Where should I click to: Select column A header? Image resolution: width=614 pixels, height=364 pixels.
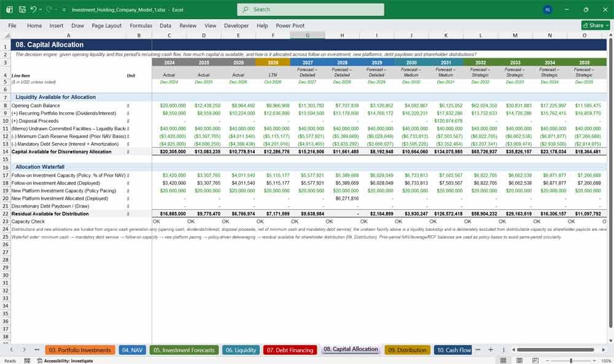coord(69,35)
